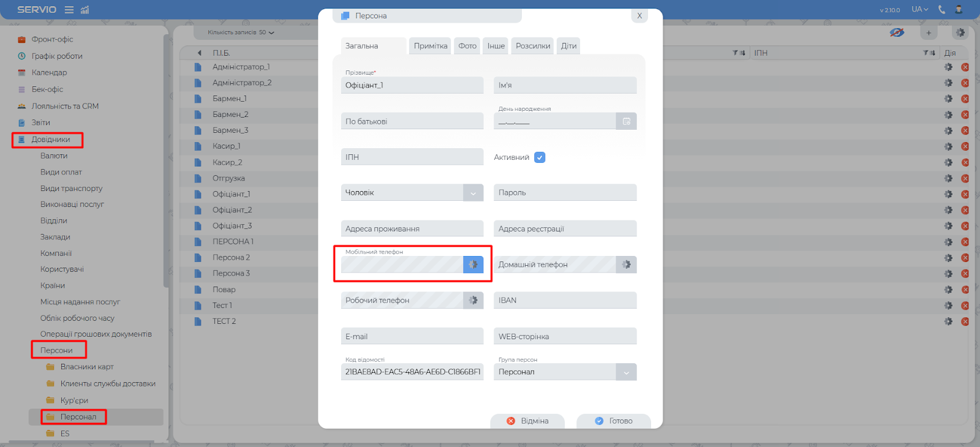Switch to the Примітка tab
The width and height of the screenshot is (980, 447).
click(x=431, y=46)
